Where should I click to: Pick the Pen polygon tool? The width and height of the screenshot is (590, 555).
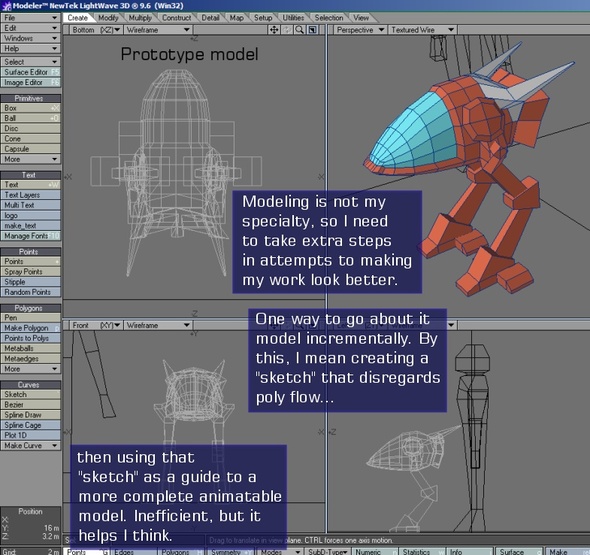tap(30, 318)
